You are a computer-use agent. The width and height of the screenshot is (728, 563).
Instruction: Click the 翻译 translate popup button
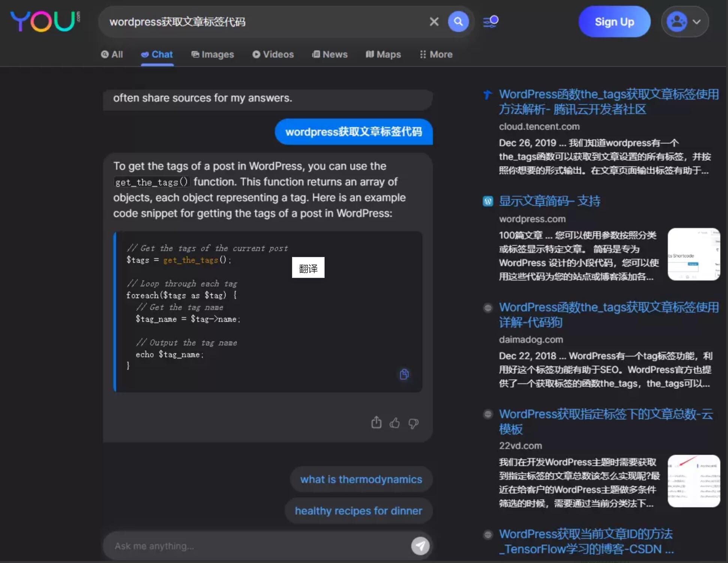point(308,267)
